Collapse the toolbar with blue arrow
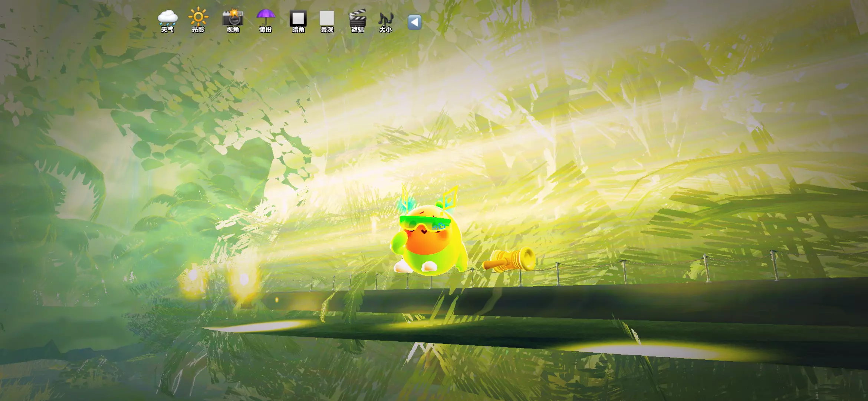The height and width of the screenshot is (401, 868). pyautogui.click(x=414, y=22)
